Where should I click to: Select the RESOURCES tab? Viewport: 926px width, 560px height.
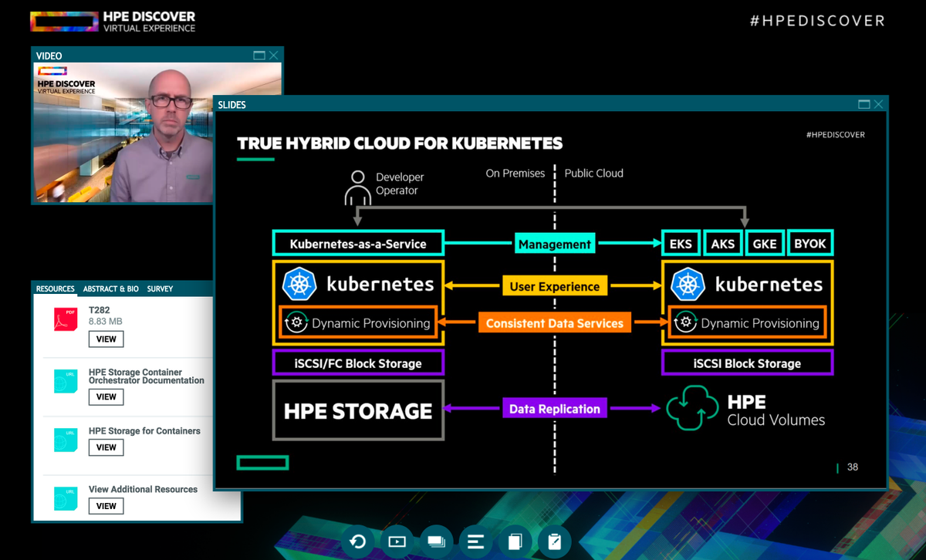click(55, 289)
